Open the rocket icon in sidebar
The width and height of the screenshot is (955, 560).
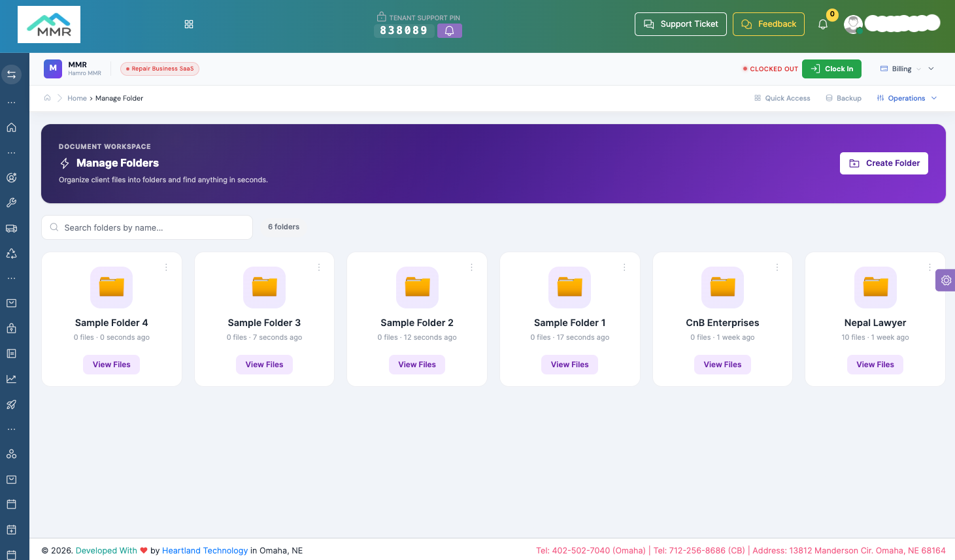pos(11,404)
